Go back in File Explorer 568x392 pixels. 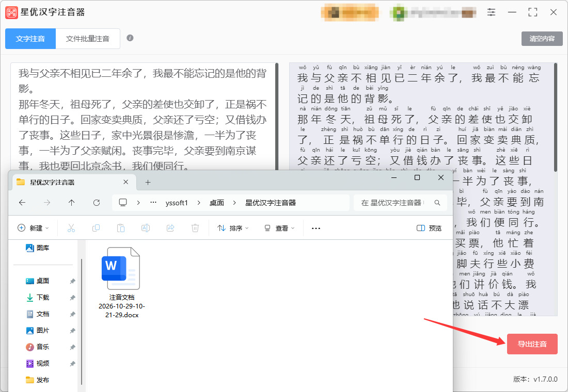click(x=22, y=203)
